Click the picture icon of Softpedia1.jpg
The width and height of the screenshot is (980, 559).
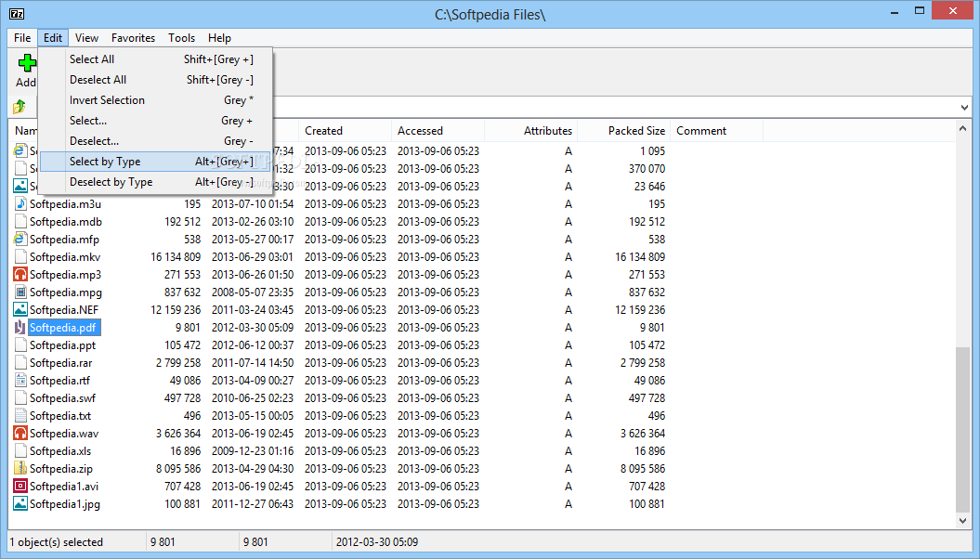pyautogui.click(x=20, y=503)
